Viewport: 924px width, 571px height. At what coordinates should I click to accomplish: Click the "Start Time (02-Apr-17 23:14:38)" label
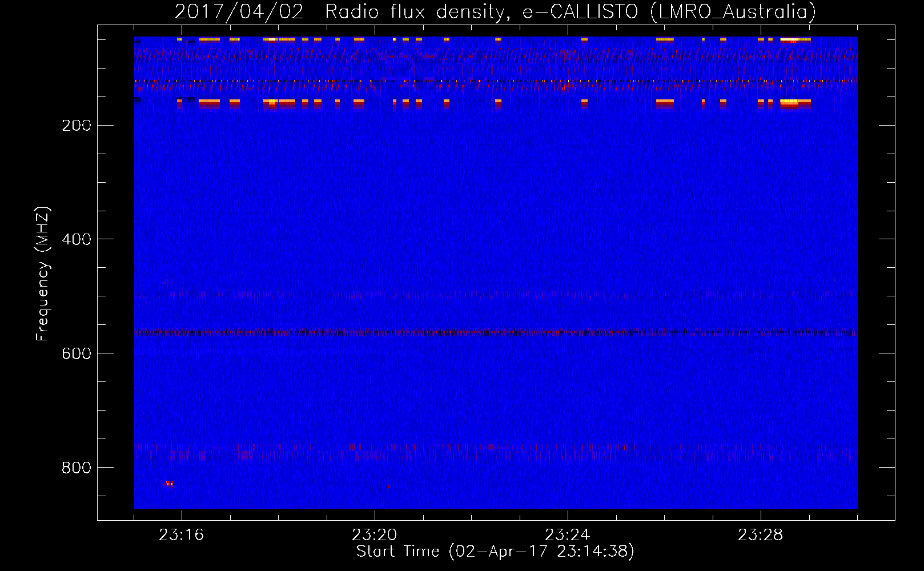[495, 552]
